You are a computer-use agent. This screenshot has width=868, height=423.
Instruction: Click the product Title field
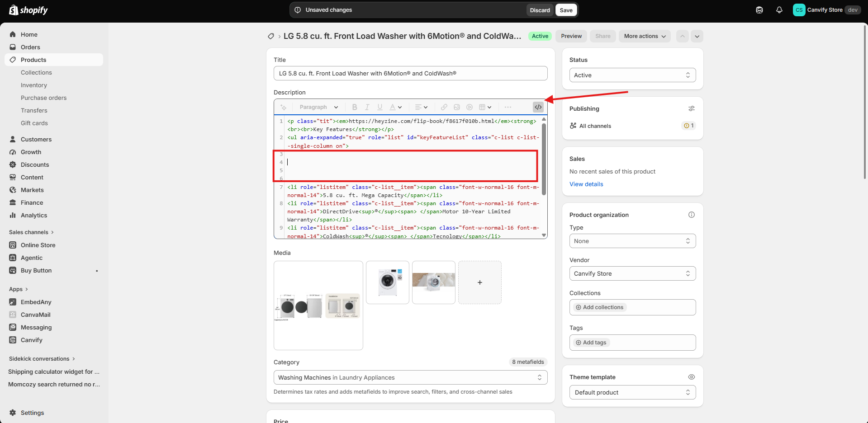pos(410,73)
